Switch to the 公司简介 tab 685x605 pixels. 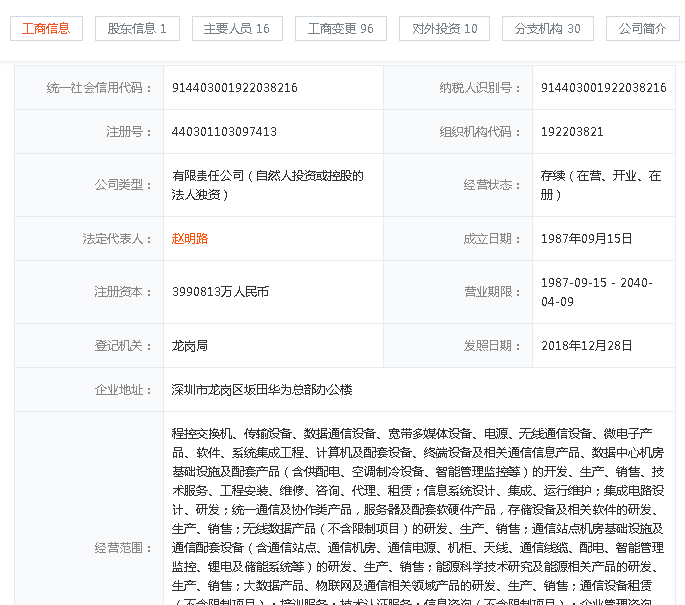[642, 29]
